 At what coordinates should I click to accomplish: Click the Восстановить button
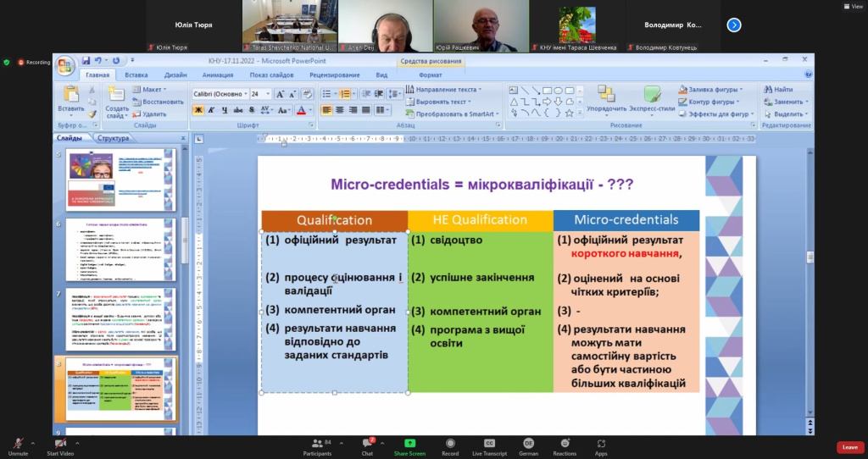coord(158,102)
